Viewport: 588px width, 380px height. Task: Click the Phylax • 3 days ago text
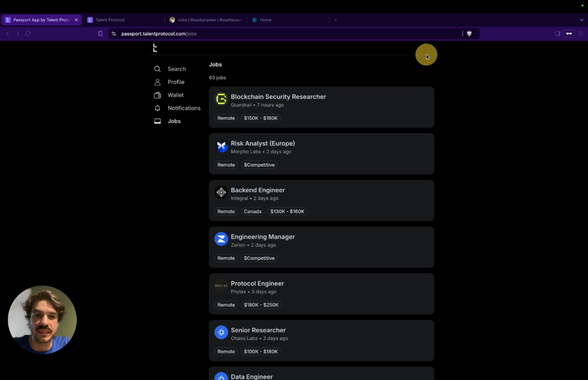click(x=254, y=292)
